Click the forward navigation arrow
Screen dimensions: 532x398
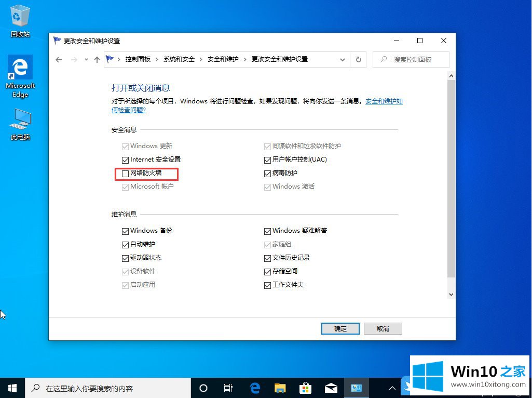(74, 60)
